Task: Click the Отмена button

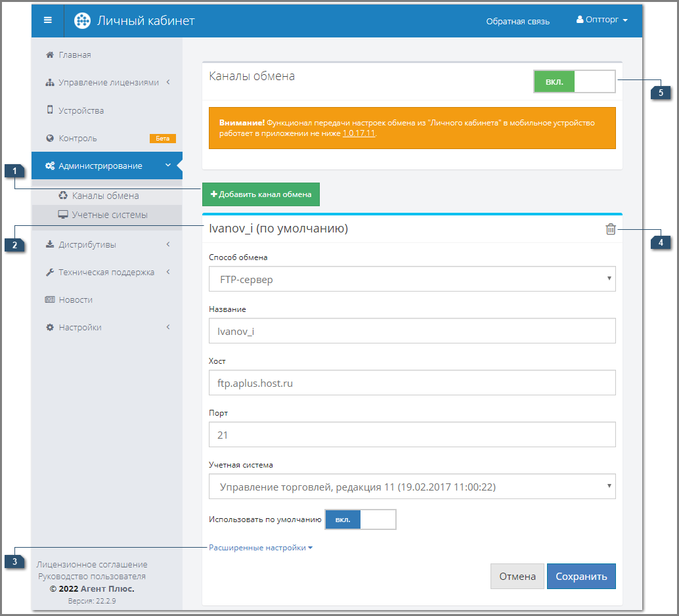Action: 517,576
